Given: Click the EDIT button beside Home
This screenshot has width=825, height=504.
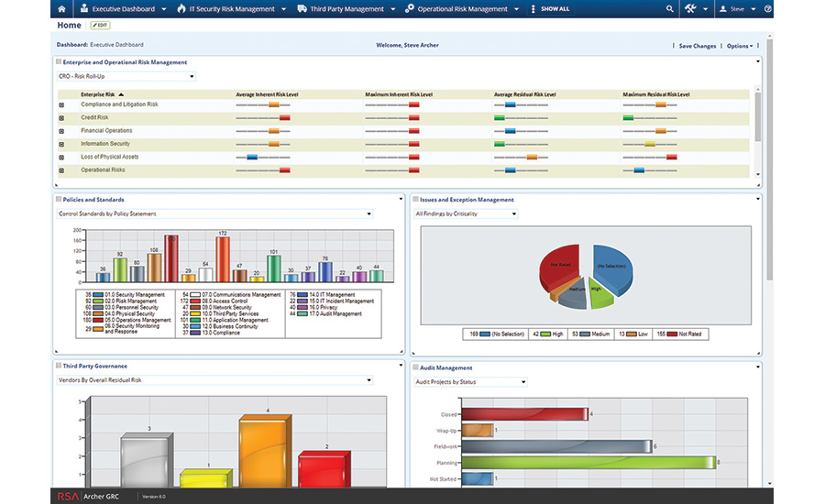Looking at the screenshot, I should pos(99,25).
